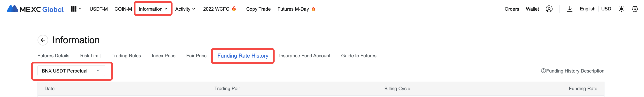The width and height of the screenshot is (644, 97).
Task: Click the download app icon
Action: [569, 9]
